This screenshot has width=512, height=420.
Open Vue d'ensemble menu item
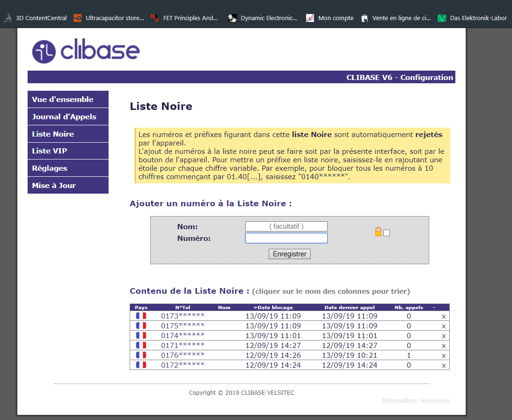tap(68, 99)
